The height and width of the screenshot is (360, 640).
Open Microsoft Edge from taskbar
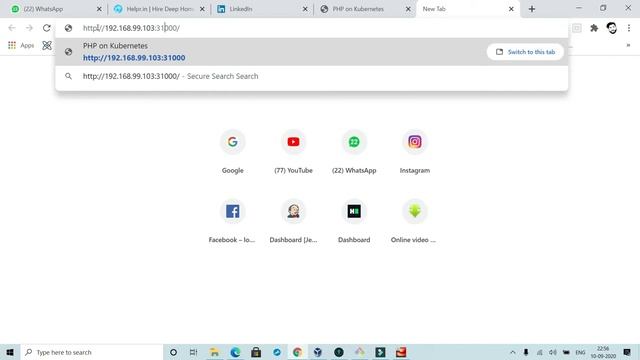click(235, 352)
